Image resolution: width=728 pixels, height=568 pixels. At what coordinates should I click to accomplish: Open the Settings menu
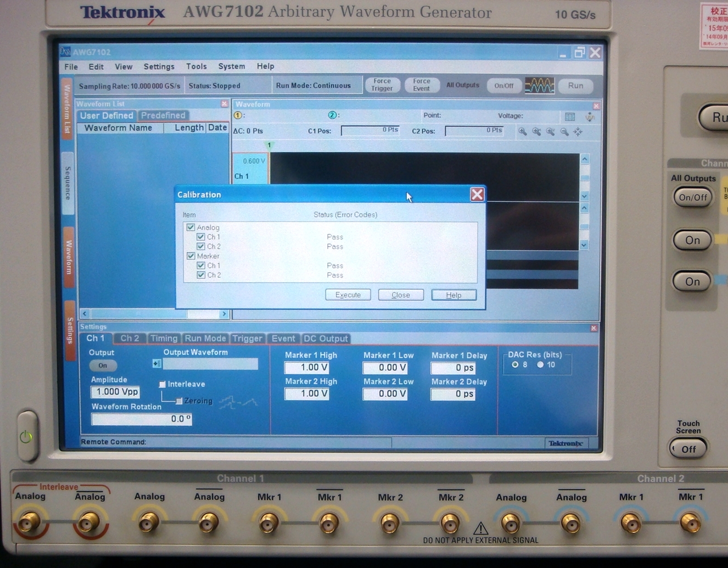159,67
